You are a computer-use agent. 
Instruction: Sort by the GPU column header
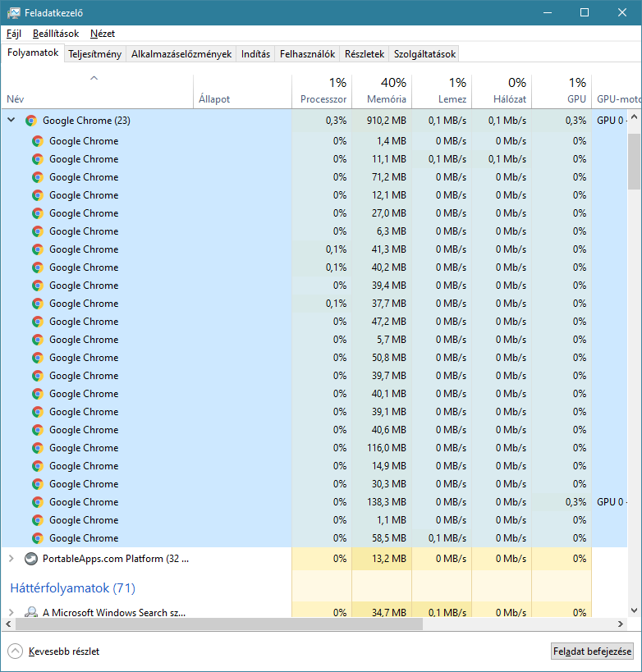point(562,91)
